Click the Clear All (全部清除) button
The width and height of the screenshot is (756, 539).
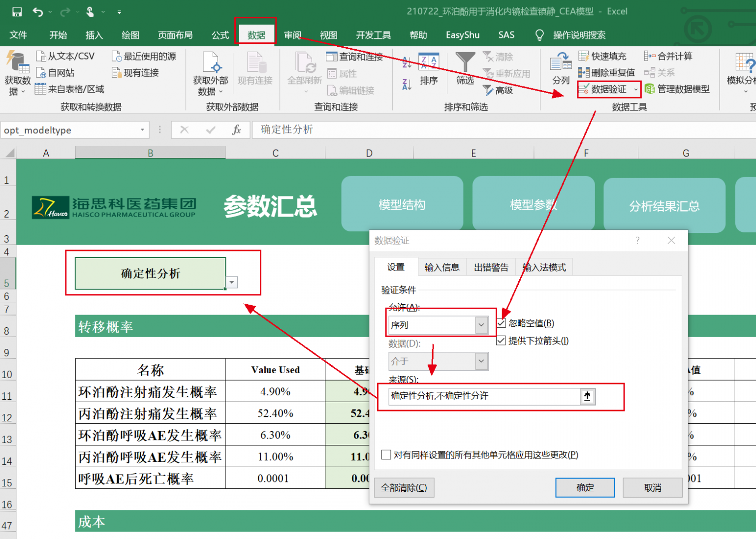coord(404,488)
